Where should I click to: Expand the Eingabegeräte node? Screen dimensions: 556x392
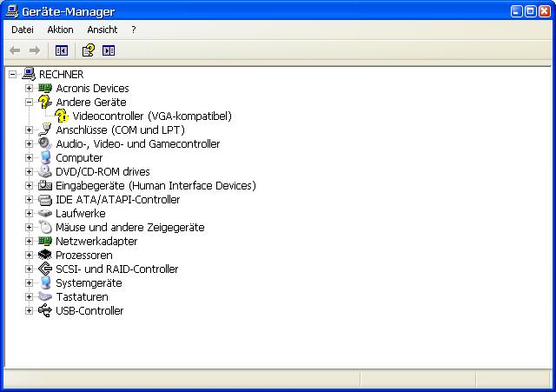(29, 185)
